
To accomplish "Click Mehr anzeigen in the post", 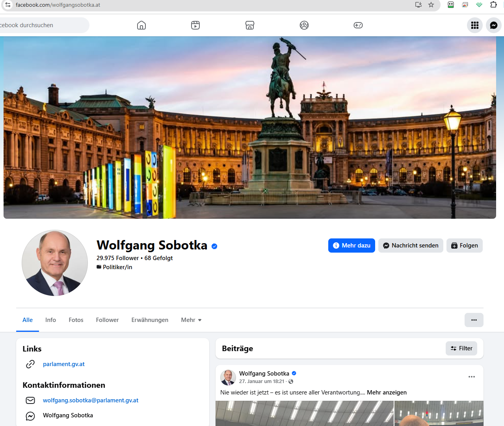I will [387, 393].
